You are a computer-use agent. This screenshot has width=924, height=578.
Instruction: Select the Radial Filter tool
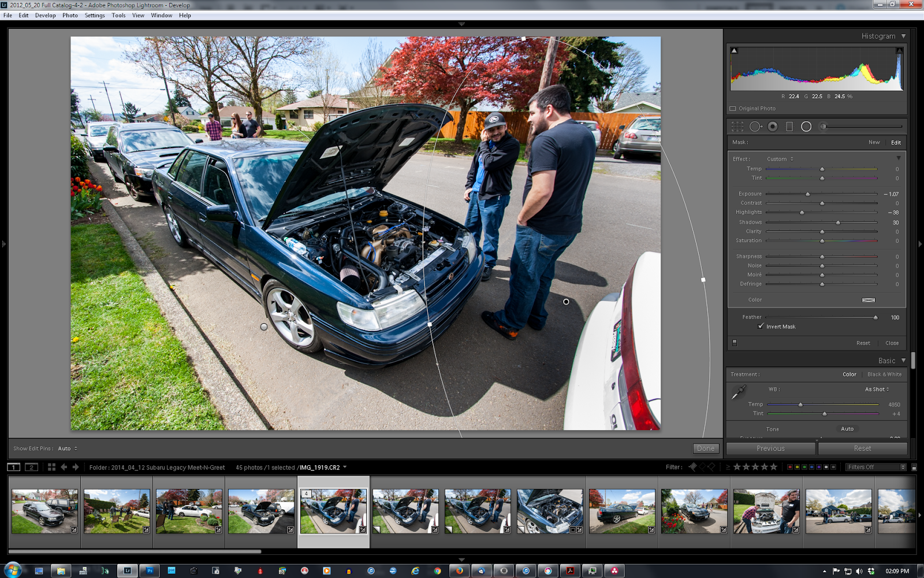806,127
